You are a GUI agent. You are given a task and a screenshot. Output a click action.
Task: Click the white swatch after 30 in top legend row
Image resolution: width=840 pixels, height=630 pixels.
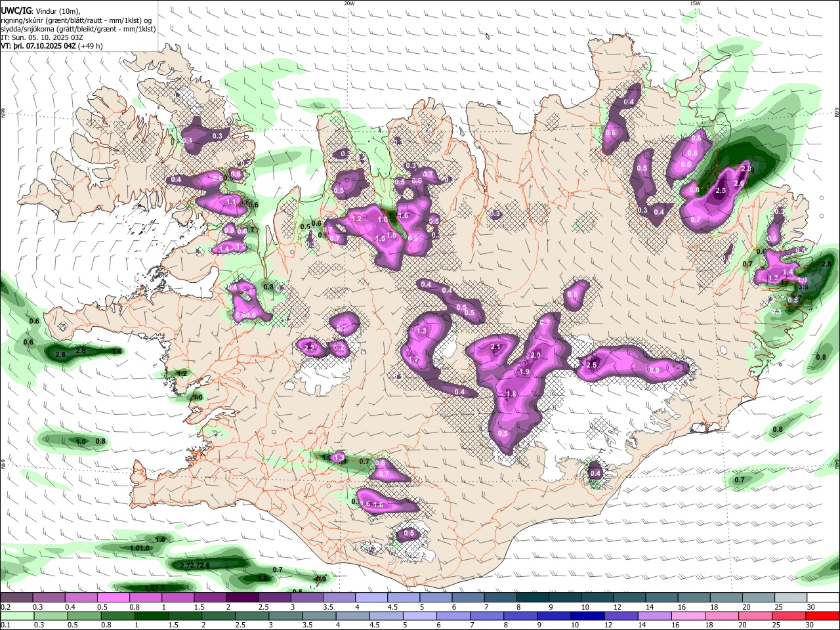point(824,598)
